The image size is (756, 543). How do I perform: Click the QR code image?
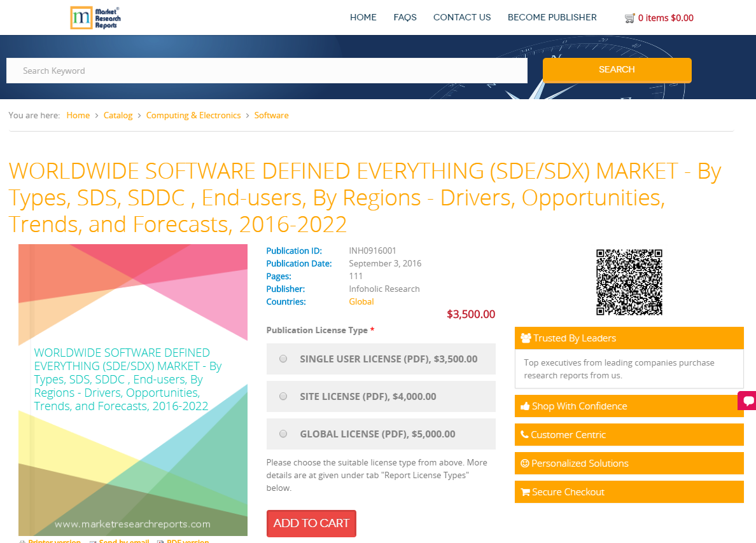pos(629,282)
